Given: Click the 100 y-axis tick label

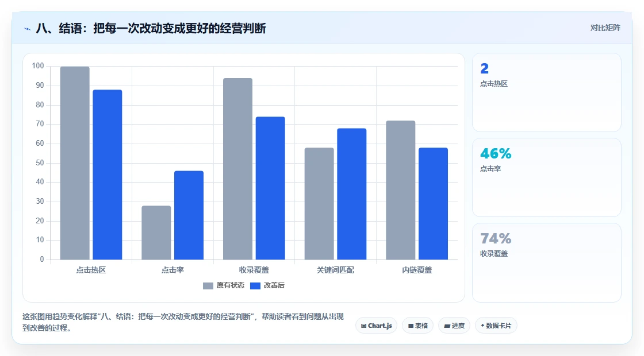Looking at the screenshot, I should coord(38,66).
